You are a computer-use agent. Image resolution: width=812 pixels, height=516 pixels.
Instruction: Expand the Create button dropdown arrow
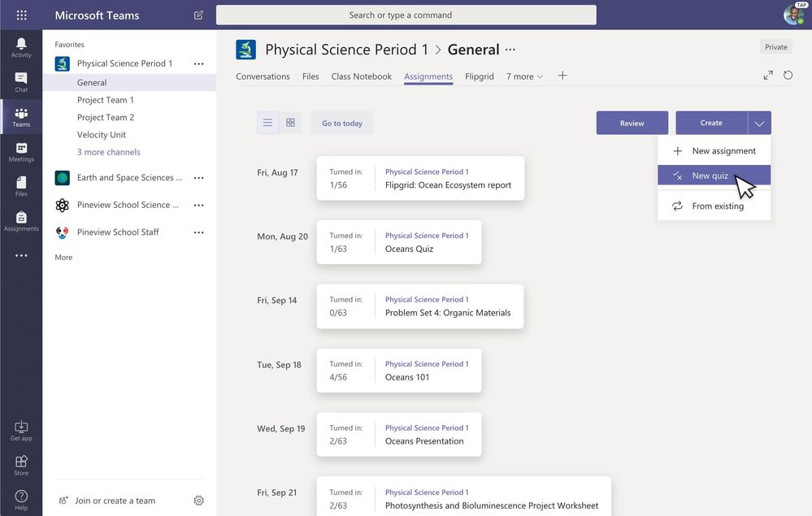[760, 123]
